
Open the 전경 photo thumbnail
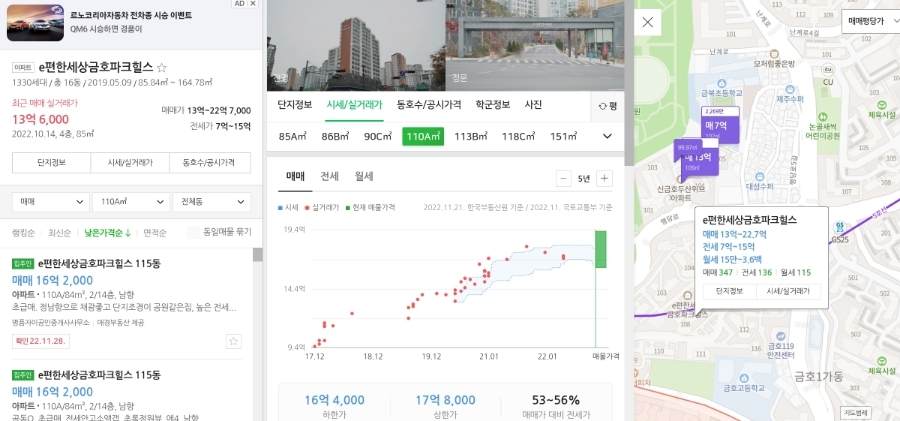tap(356, 45)
